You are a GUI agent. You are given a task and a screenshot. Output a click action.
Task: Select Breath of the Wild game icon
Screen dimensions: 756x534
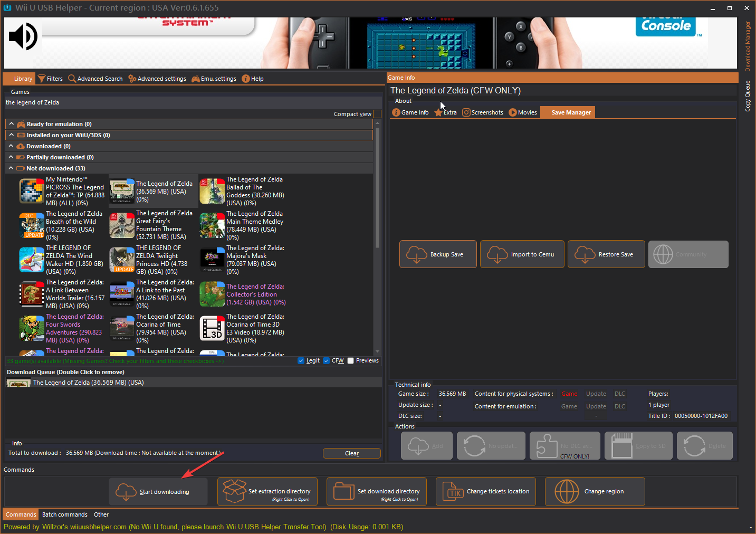[x=32, y=225]
